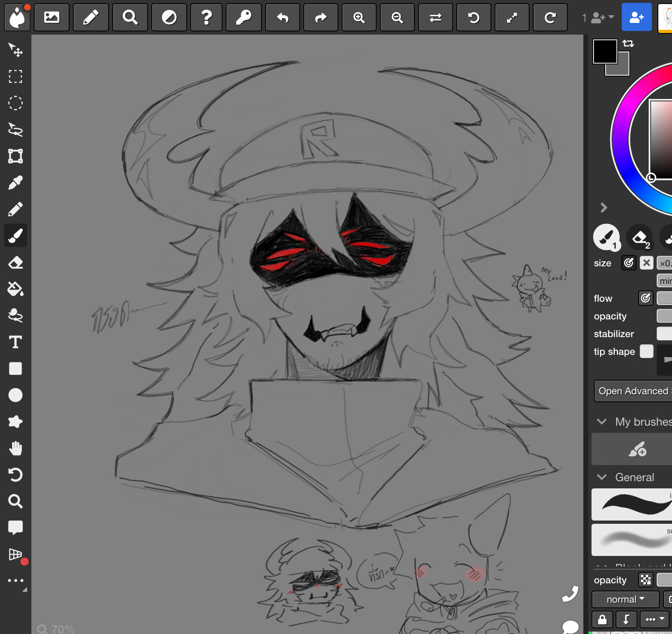The height and width of the screenshot is (634, 672).
Task: Click the 70% zoom level indicator
Action: [x=56, y=629]
